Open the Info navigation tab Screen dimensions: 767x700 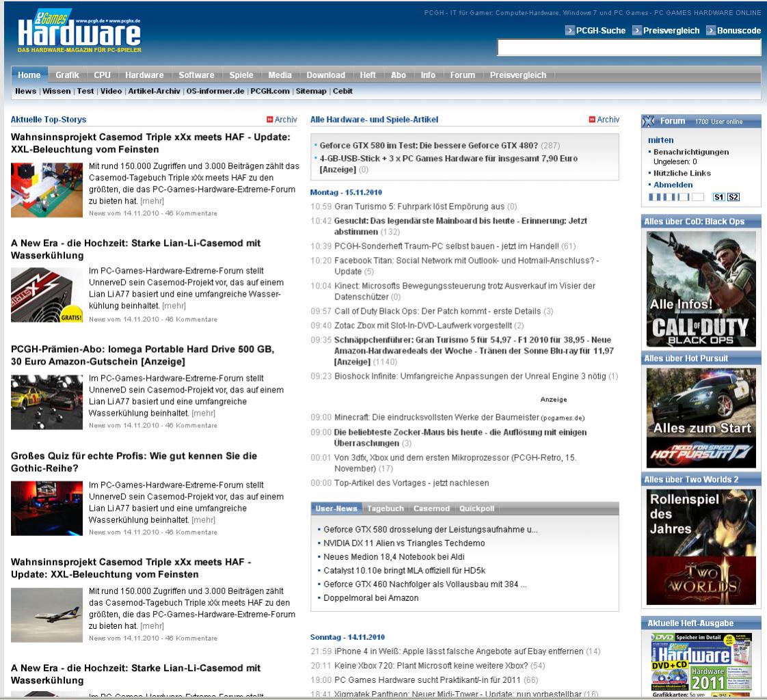[428, 75]
